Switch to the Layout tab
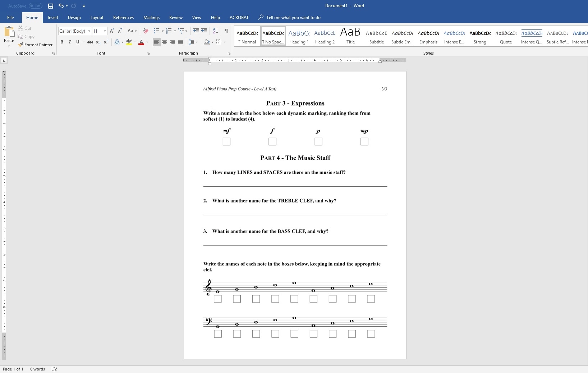The width and height of the screenshot is (588, 373). 97,18
